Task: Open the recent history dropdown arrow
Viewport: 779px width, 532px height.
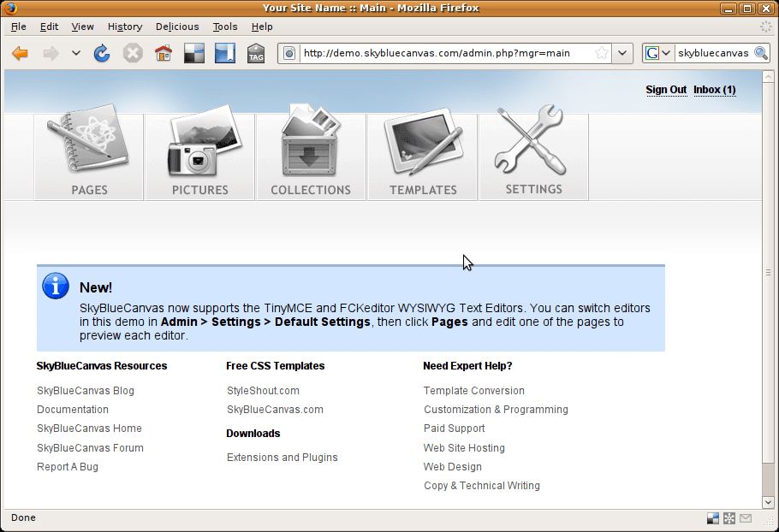Action: click(75, 53)
